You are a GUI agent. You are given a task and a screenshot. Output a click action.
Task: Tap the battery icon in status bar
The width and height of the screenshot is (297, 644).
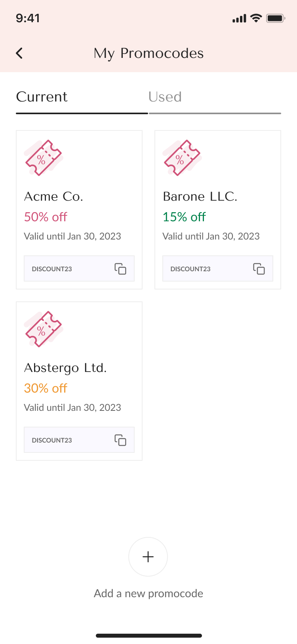(276, 18)
